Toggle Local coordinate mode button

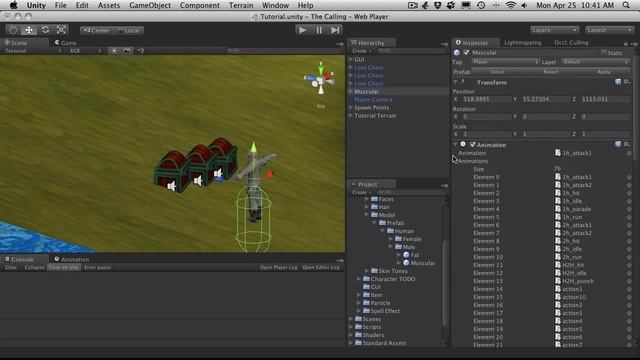point(129,30)
